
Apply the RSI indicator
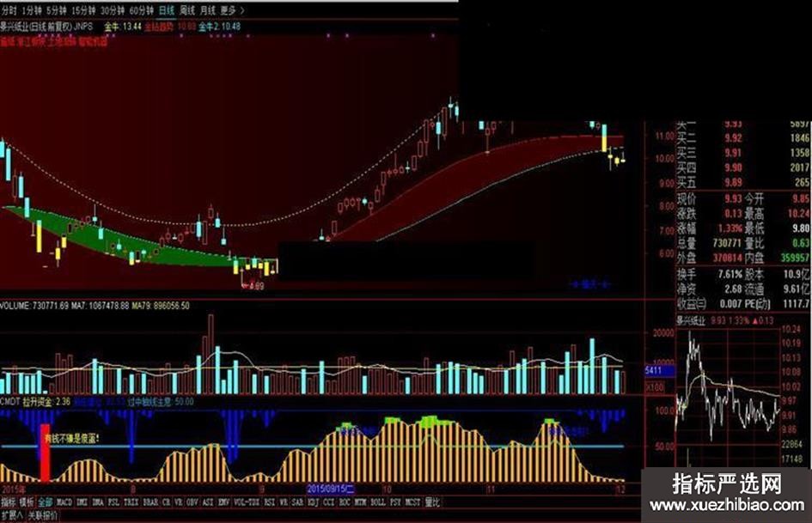click(x=270, y=502)
